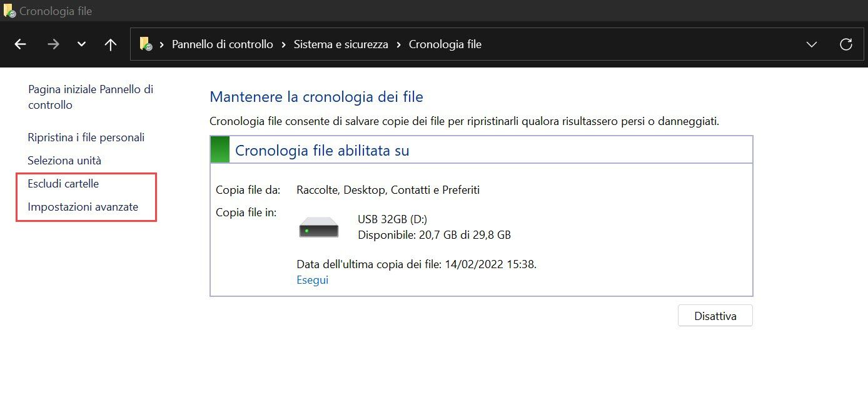Click the Refresh icon in the address bar
868x405 pixels.
[846, 44]
